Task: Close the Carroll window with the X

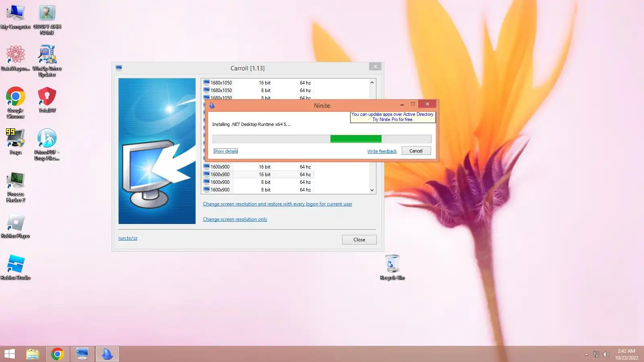Action: tap(375, 67)
